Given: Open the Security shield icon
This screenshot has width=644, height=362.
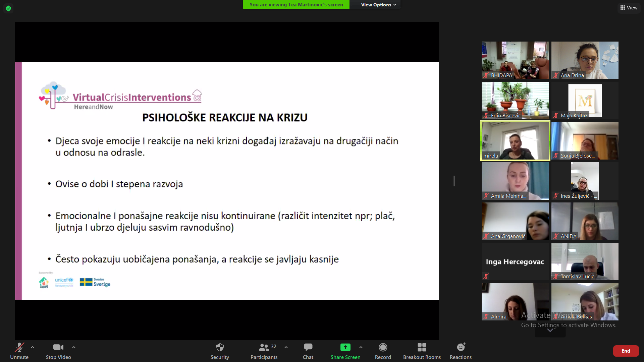Looking at the screenshot, I should 220,348.
